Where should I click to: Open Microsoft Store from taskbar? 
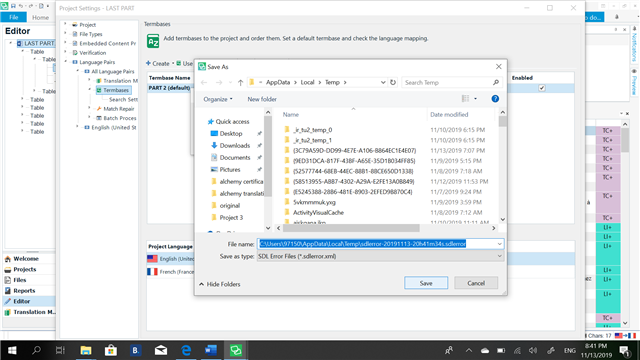[111, 350]
